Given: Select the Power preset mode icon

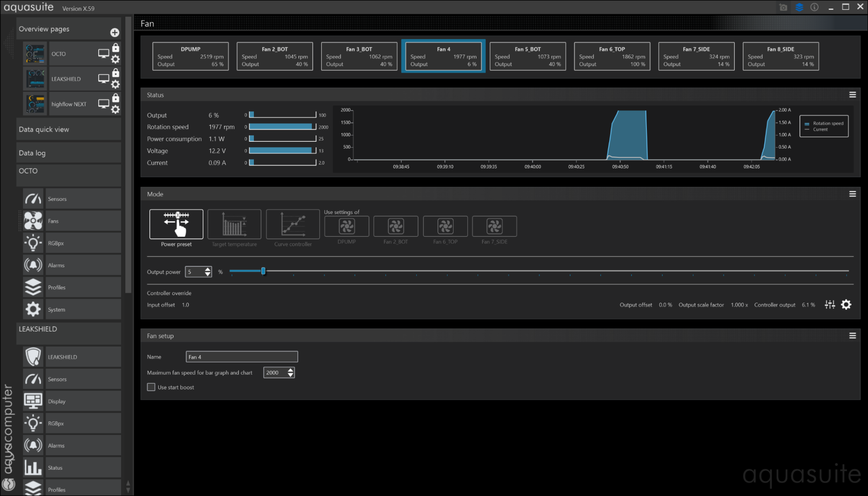Looking at the screenshot, I should pyautogui.click(x=176, y=224).
